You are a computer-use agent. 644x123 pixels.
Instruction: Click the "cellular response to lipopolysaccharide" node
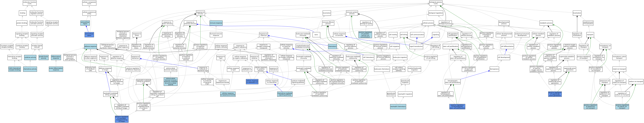click(228, 94)
